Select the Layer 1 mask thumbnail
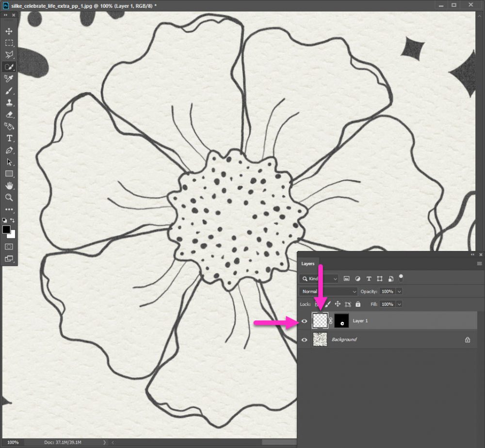The image size is (485, 448). tap(342, 321)
